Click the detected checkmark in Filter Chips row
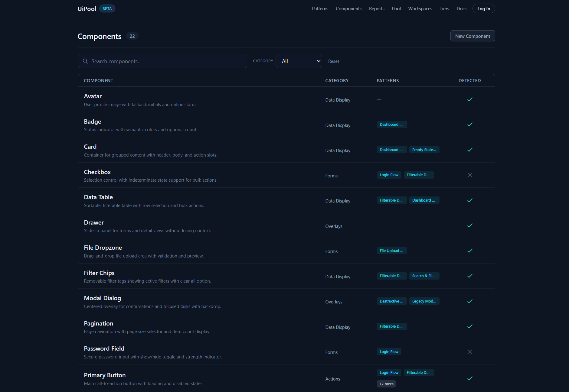The height and width of the screenshot is (392, 569). pyautogui.click(x=470, y=276)
